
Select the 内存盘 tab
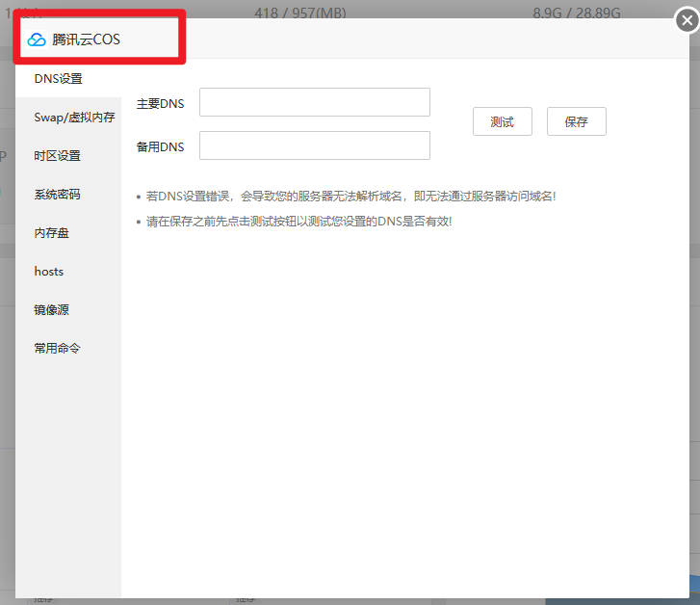[67, 232]
